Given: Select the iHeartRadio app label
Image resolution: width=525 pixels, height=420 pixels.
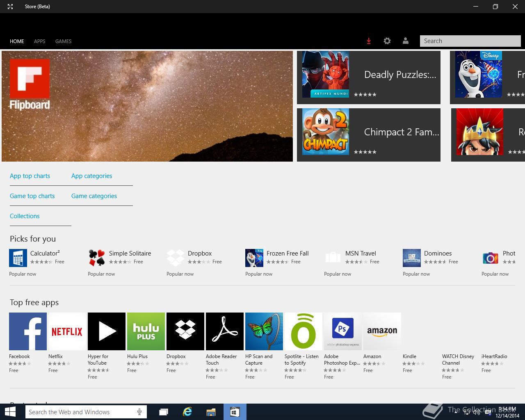Looking at the screenshot, I should (494, 356).
